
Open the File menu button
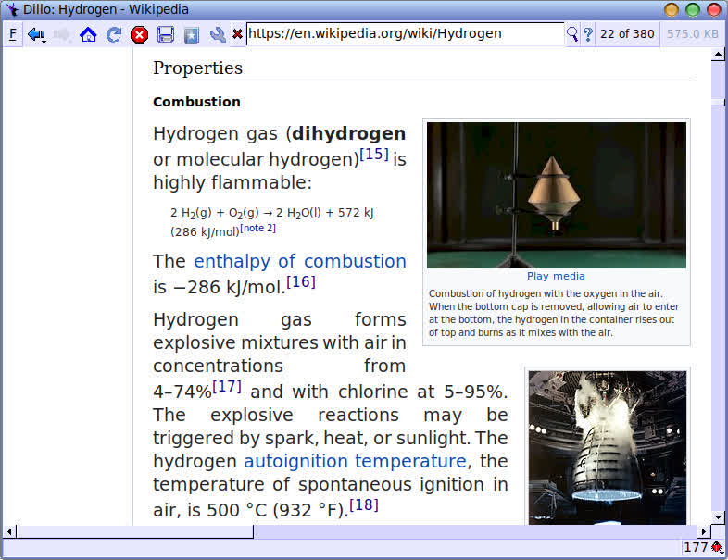[x=13, y=34]
